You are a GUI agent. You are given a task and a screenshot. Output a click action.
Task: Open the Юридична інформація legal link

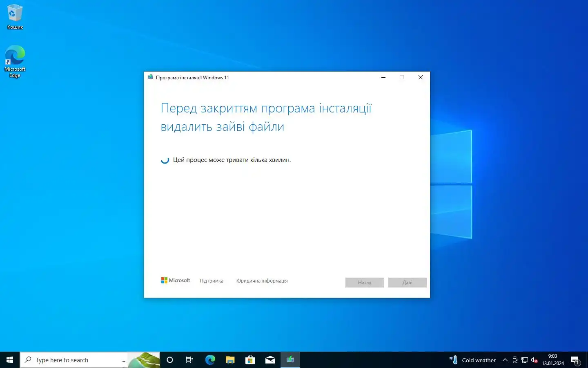click(x=262, y=281)
